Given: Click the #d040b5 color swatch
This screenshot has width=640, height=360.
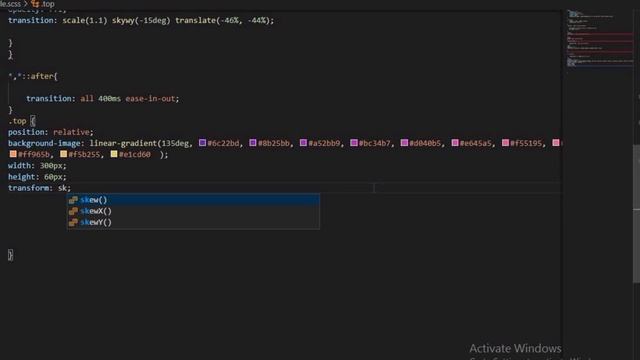Looking at the screenshot, I should 404,142.
